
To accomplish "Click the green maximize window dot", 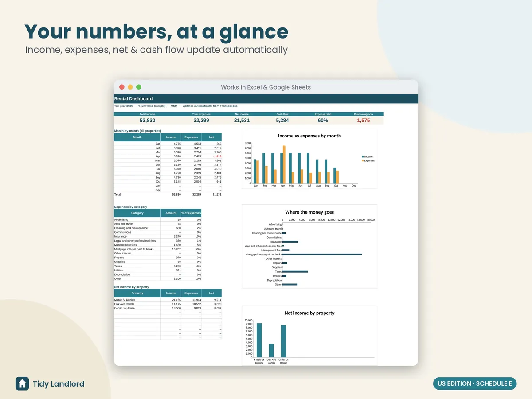I will click(139, 87).
